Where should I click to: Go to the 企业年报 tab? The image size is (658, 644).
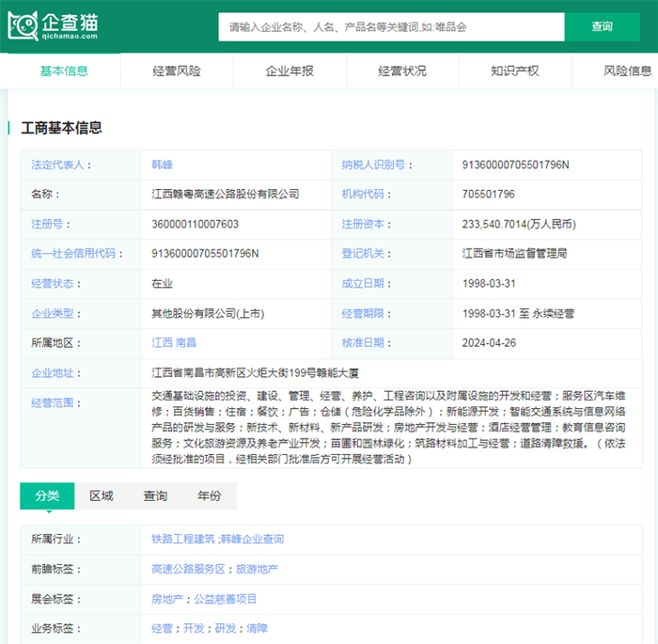(290, 71)
